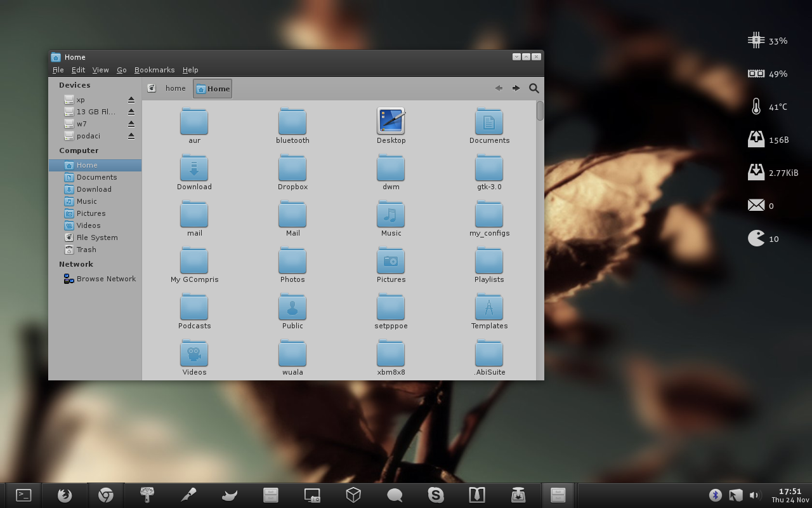The height and width of the screenshot is (508, 812).
Task: Click the root location icon in path bar
Action: tap(152, 88)
